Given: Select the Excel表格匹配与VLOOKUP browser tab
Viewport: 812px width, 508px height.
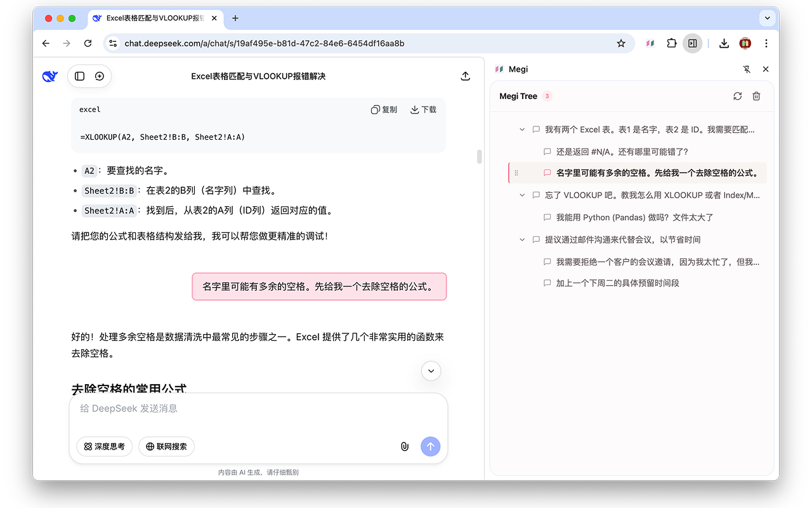Looking at the screenshot, I should [155, 18].
